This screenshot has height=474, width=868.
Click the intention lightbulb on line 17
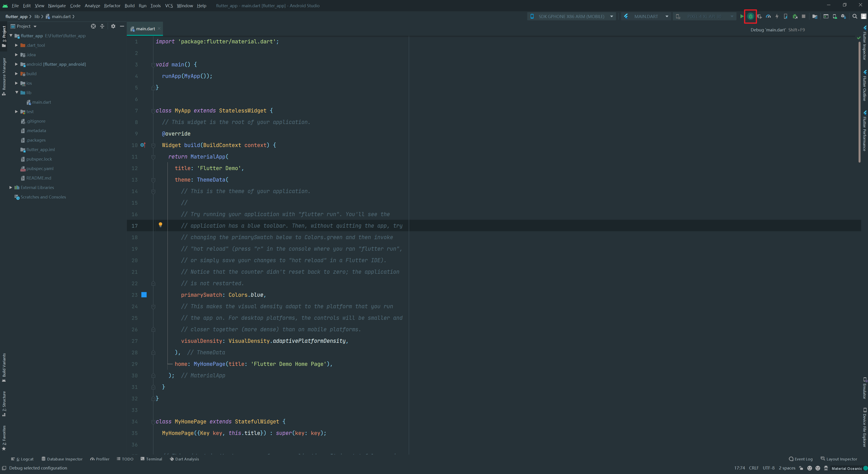coord(160,224)
